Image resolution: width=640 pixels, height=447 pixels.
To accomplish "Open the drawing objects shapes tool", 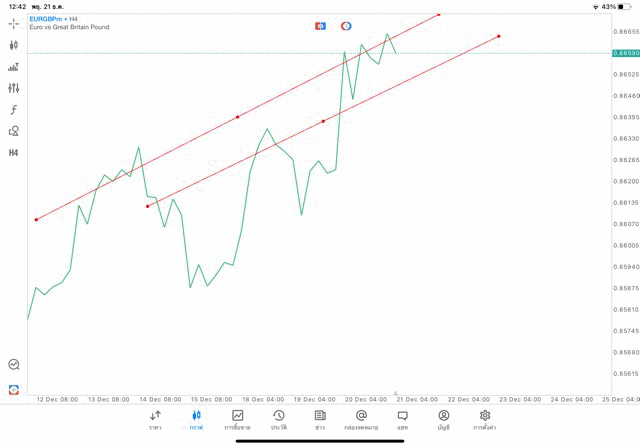I will tap(14, 131).
